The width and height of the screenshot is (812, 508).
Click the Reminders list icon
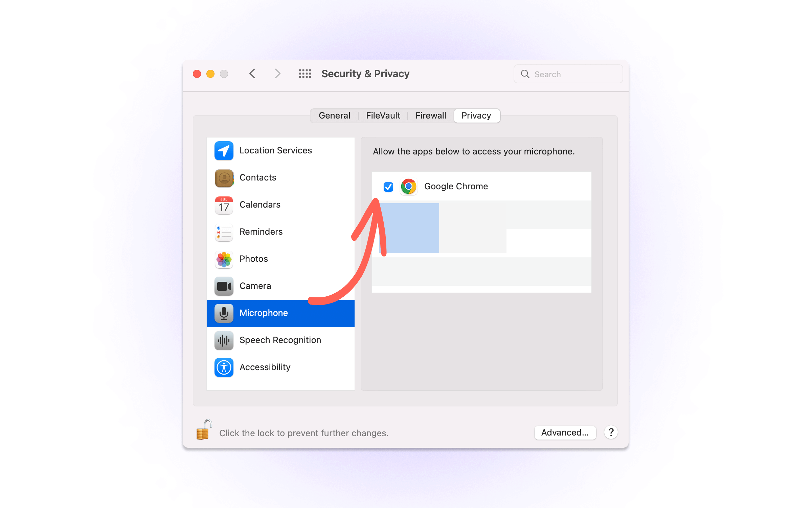[x=224, y=232]
